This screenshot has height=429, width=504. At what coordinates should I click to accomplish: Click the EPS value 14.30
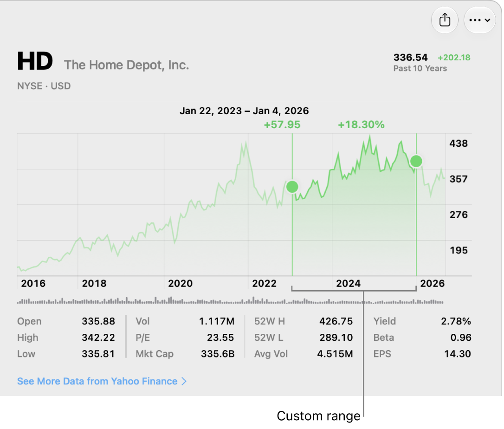458,354
